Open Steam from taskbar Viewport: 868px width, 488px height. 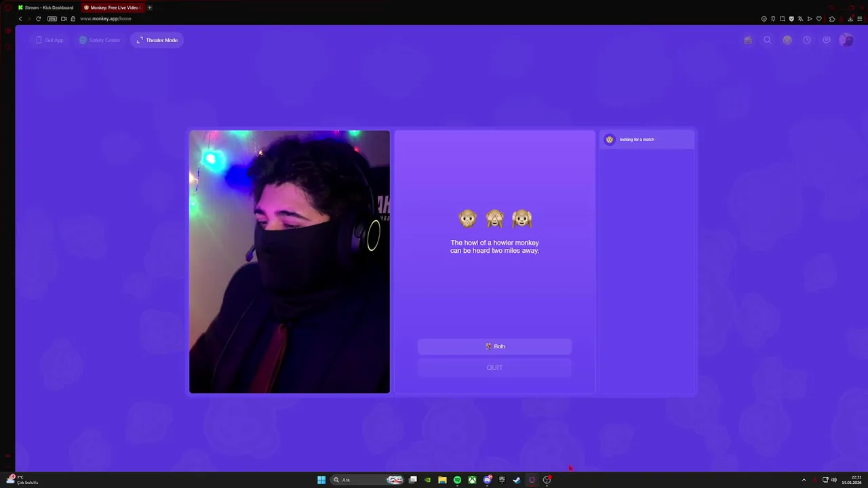517,480
